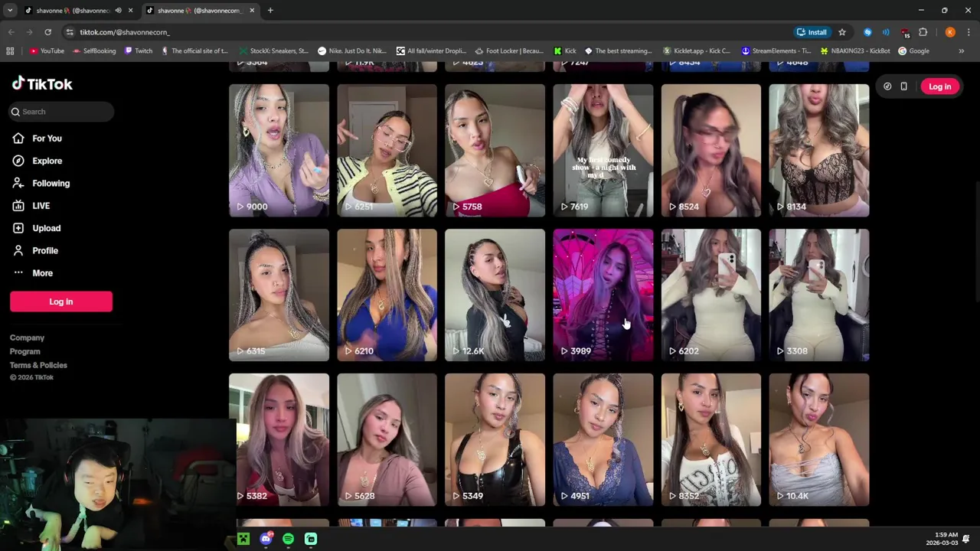Open the apps grid in bookmarks bar

coord(10,51)
